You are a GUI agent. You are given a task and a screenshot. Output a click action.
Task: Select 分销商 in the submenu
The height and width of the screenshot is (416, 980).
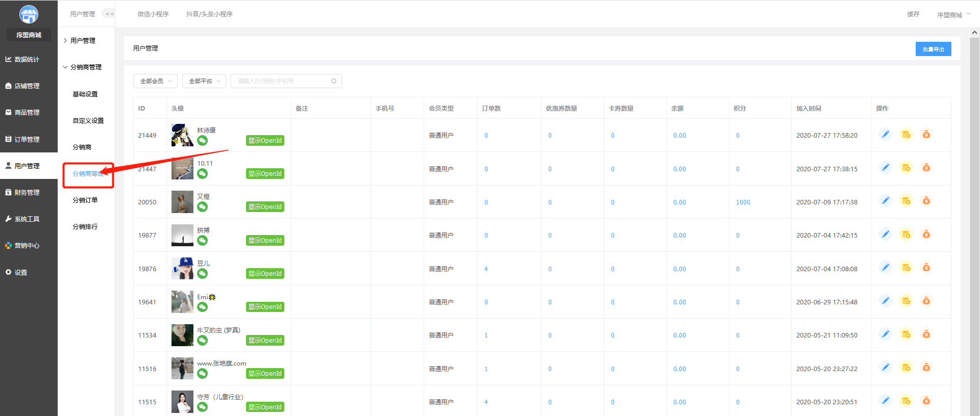[82, 147]
